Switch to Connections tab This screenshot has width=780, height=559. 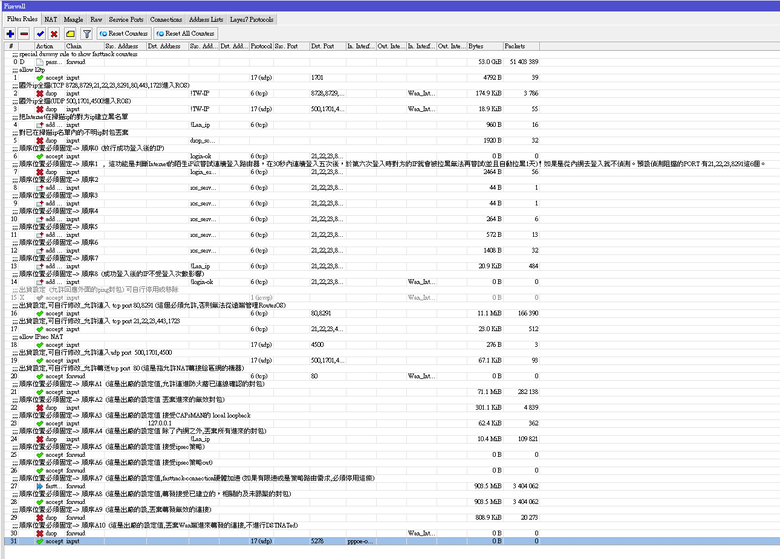click(166, 19)
